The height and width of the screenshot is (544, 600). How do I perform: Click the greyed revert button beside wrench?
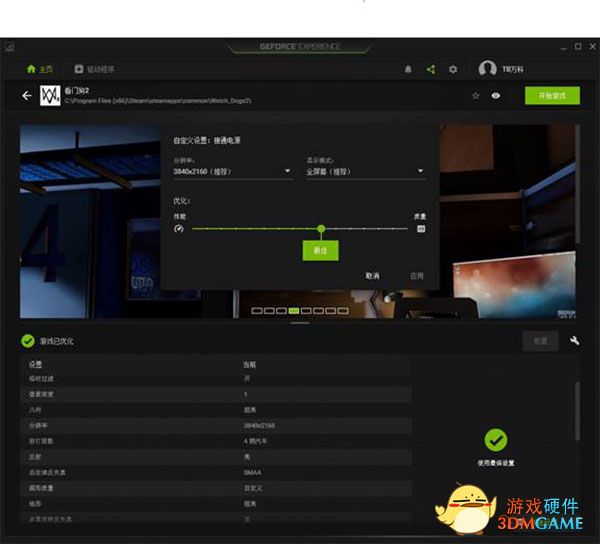point(541,341)
